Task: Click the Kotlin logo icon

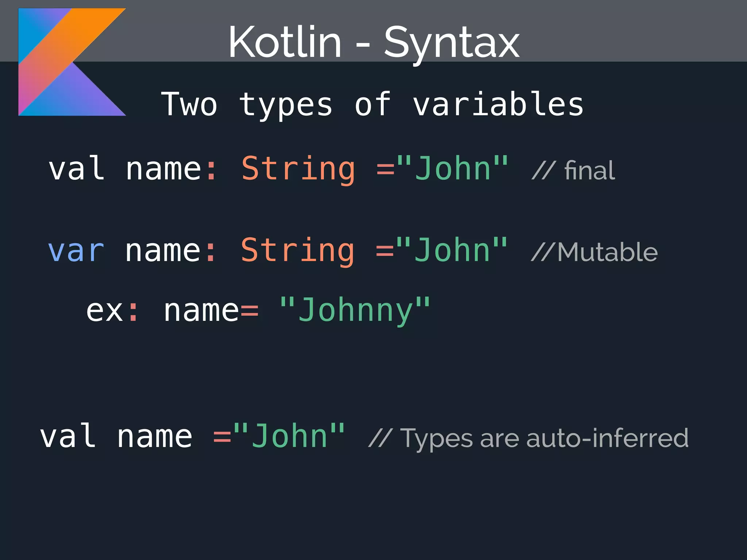Action: point(72,62)
